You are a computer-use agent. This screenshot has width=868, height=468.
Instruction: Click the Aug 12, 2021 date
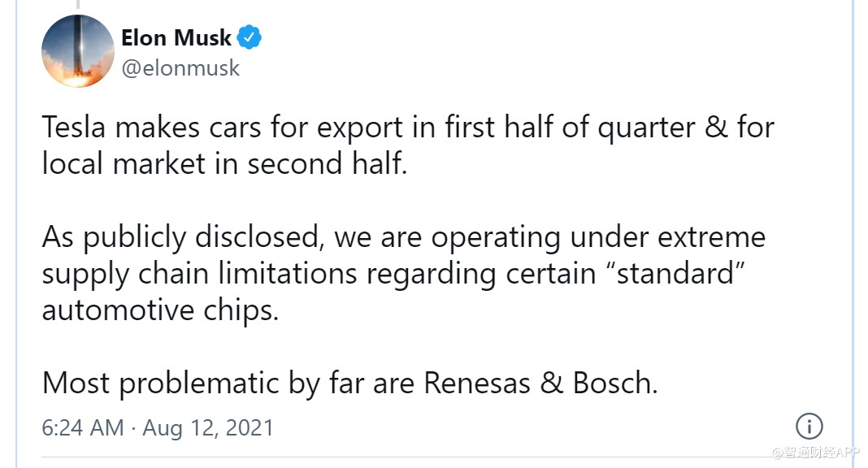pos(208,428)
